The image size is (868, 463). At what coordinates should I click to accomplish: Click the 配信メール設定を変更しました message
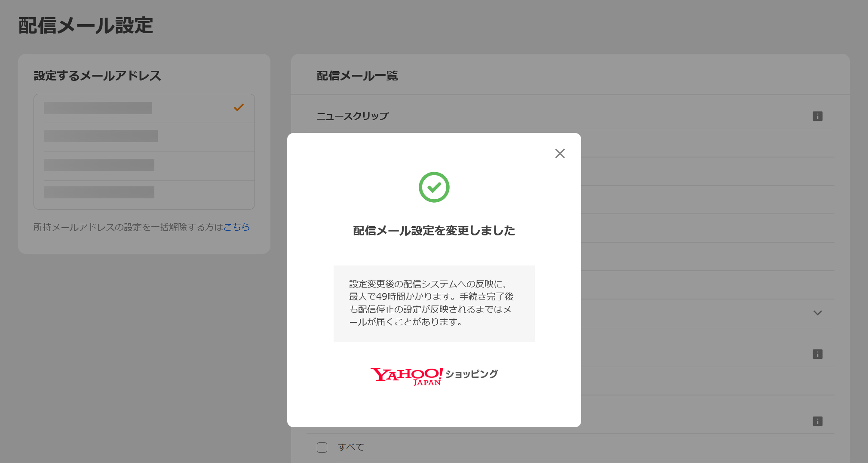click(x=434, y=231)
